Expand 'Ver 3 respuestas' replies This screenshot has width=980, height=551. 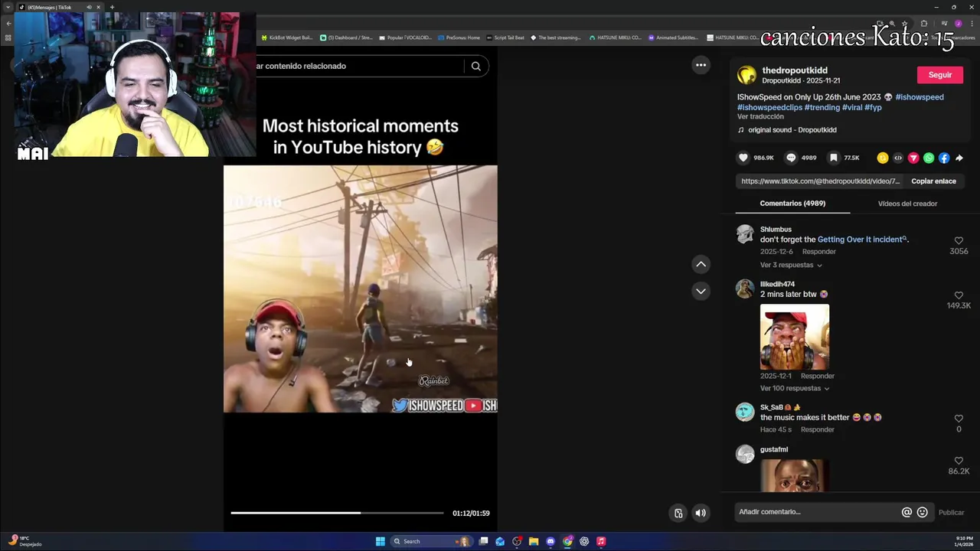[x=791, y=265]
